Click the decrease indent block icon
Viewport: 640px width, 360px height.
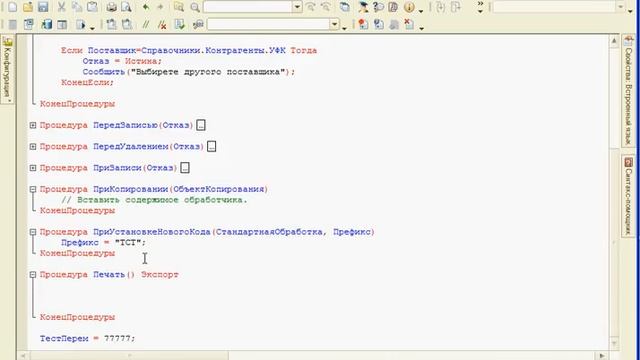coord(127,24)
